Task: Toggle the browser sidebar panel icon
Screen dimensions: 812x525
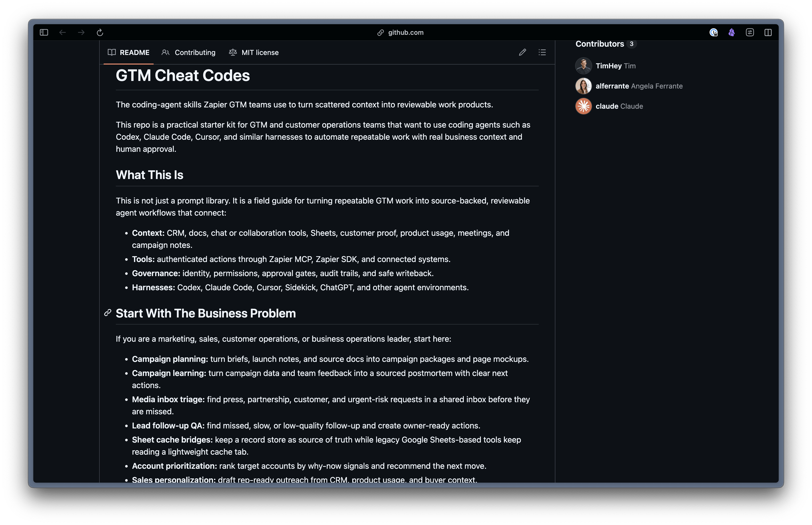Action: tap(44, 32)
